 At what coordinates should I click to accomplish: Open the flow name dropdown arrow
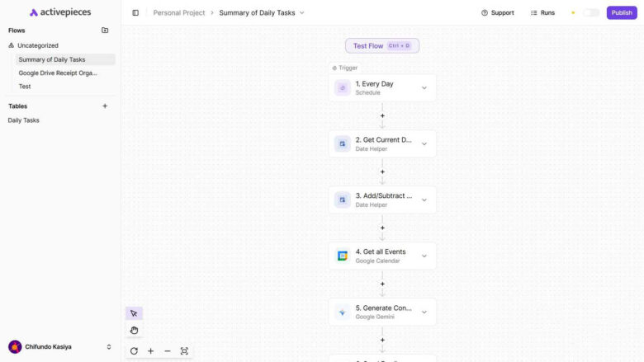point(302,13)
